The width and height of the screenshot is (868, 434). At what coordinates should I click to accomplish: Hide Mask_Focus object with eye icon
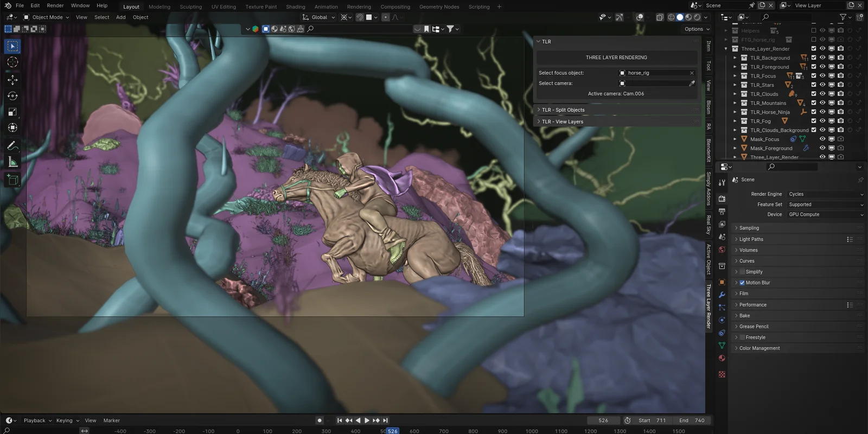[x=822, y=139]
